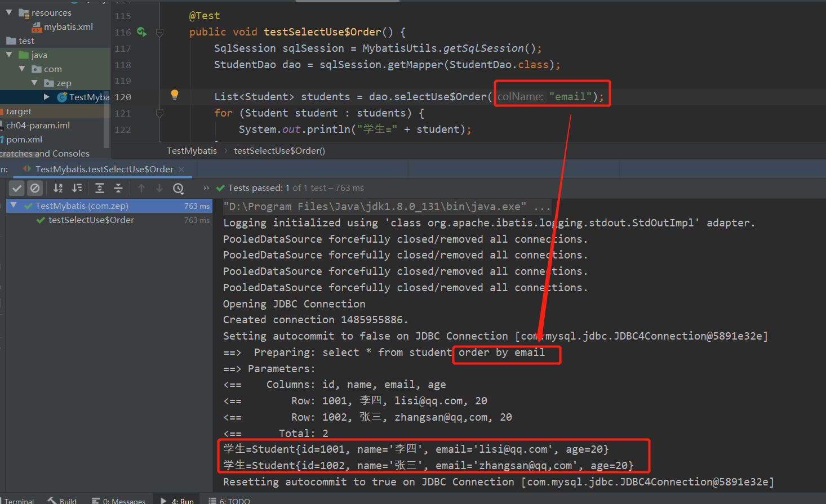The width and height of the screenshot is (826, 504).
Task: Click Student id=1002 output line
Action: [428, 466]
